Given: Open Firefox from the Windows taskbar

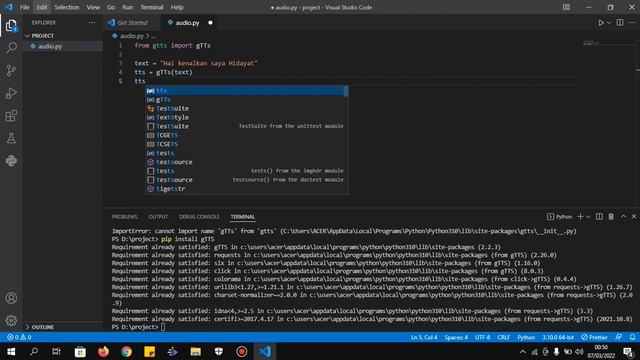Looking at the screenshot, I should pos(103,351).
